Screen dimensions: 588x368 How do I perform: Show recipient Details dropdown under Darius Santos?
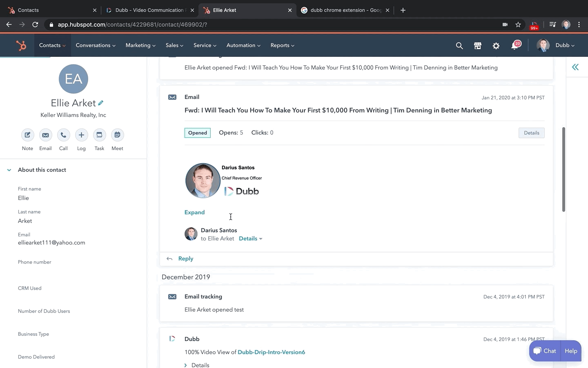pos(250,238)
